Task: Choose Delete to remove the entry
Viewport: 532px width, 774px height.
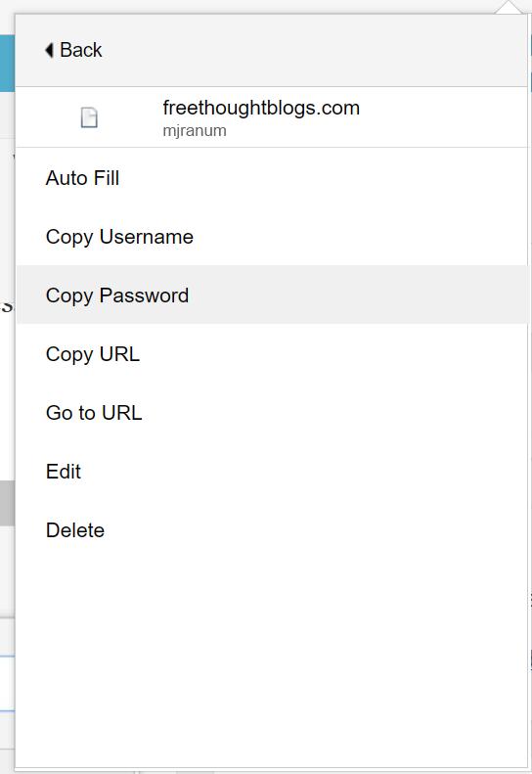Action: (x=272, y=530)
